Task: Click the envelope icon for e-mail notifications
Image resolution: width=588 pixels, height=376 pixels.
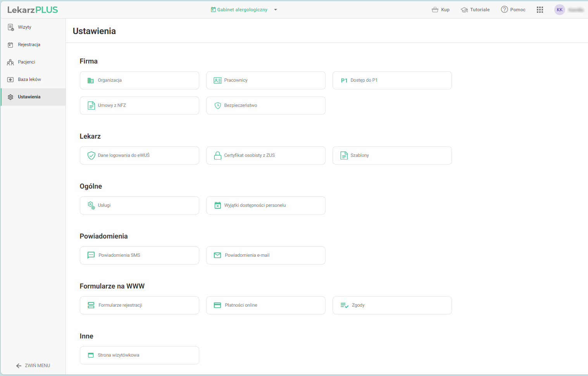Action: (x=217, y=256)
